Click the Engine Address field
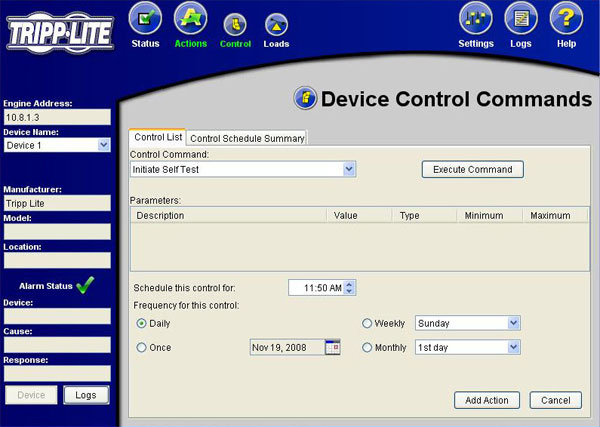600x427 pixels. 56,117
